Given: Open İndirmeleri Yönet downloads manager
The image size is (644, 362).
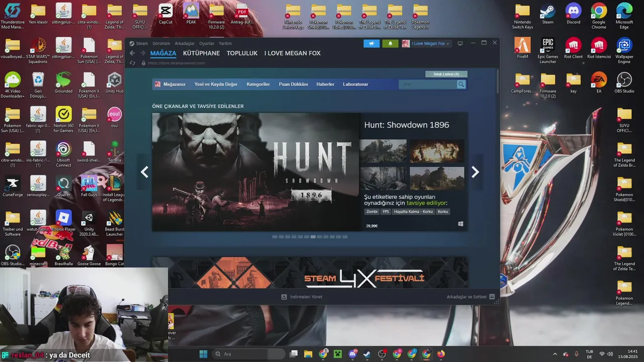Looking at the screenshot, I should pos(302,297).
